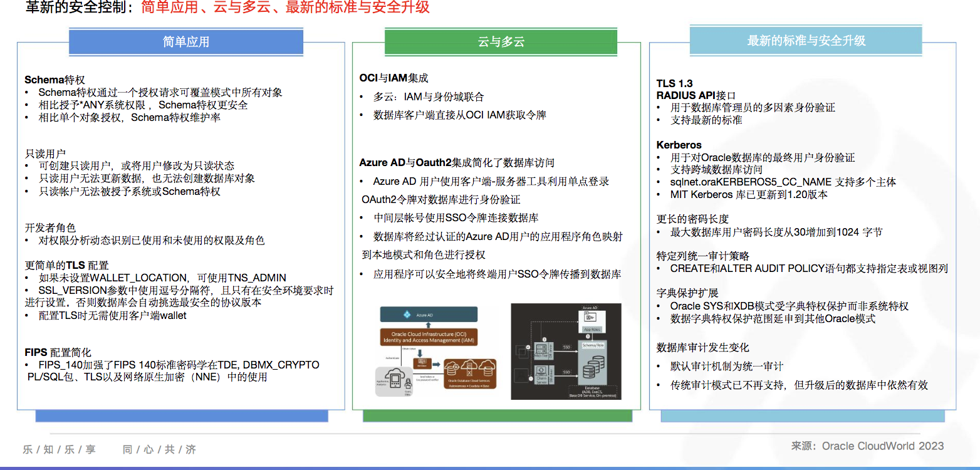Image resolution: width=980 pixels, height=470 pixels.
Task: Click bullet "默认审计机制为统一审计"
Action: click(x=727, y=366)
